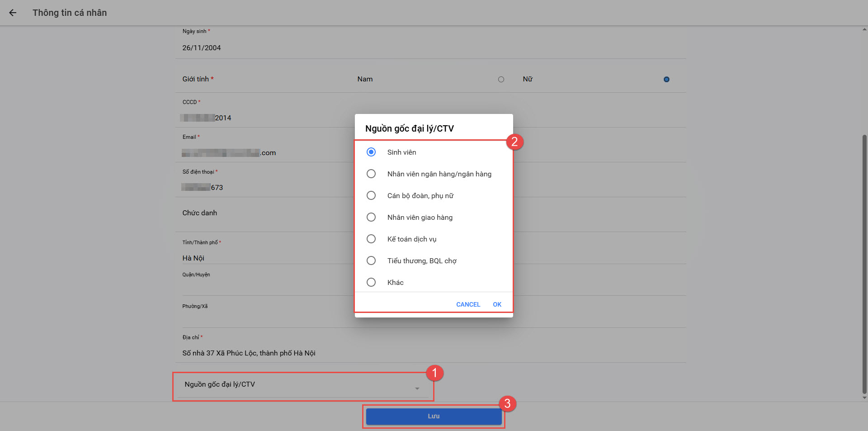
Task: Select Nhân viên giao hàng radio option
Action: [371, 217]
